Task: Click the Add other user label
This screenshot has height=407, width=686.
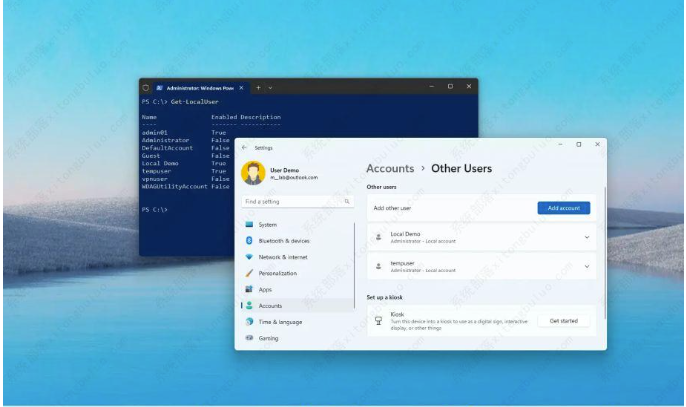Action: pyautogui.click(x=392, y=208)
